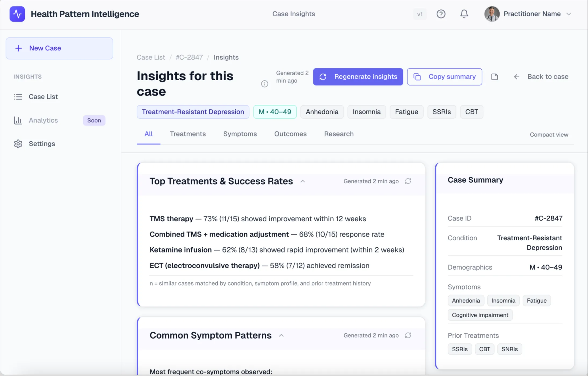
Task: Open the document icon next to Copy summary
Action: [x=494, y=77]
